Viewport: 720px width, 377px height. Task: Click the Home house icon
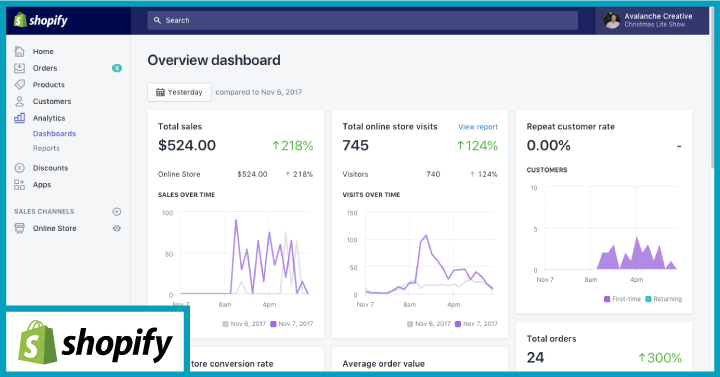[x=19, y=51]
